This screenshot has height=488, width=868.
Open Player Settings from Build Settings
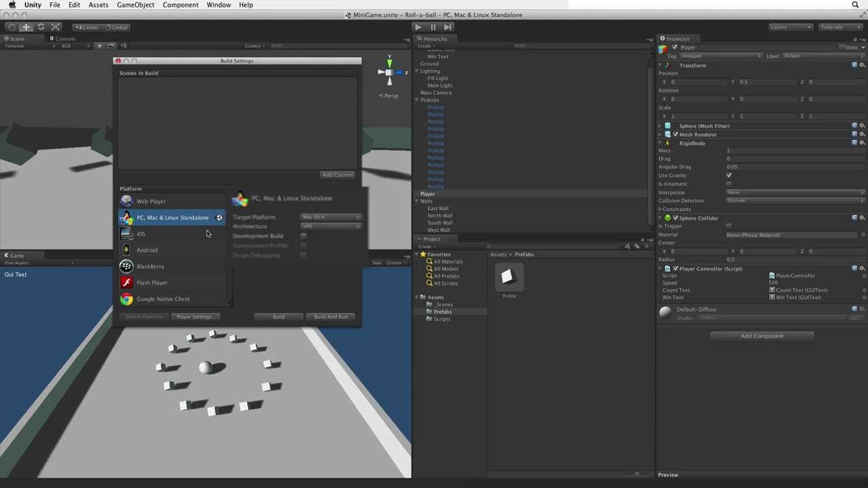tap(195, 317)
